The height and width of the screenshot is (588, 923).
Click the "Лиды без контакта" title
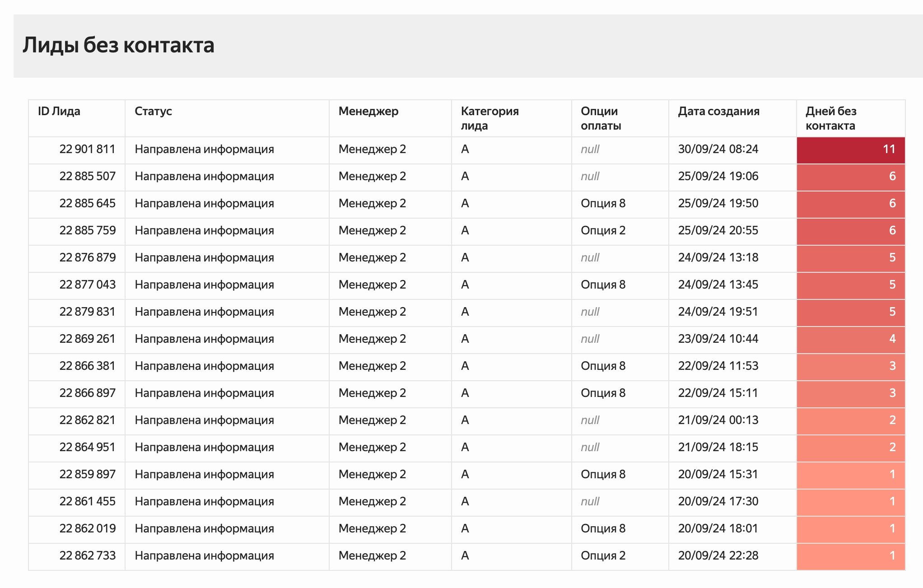tap(118, 46)
